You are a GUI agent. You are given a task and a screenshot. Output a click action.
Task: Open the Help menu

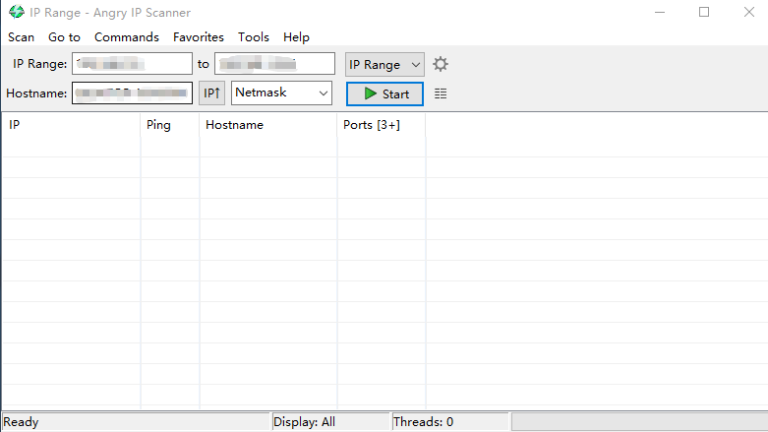point(296,37)
